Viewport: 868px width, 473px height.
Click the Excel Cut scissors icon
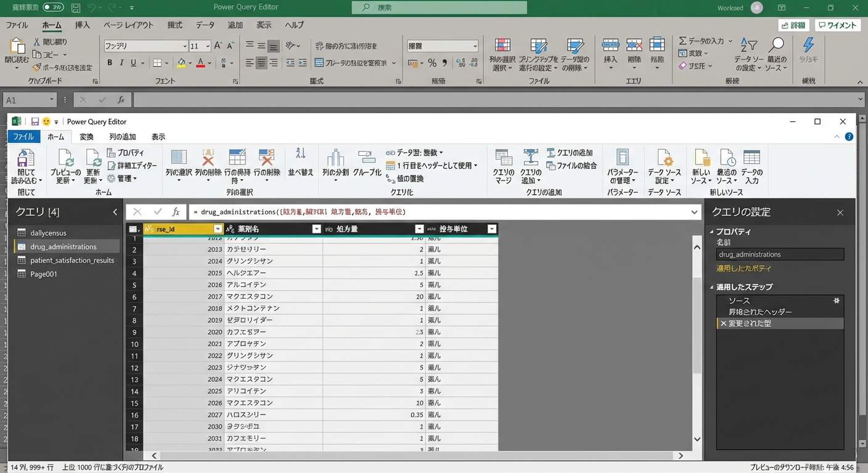pos(37,42)
